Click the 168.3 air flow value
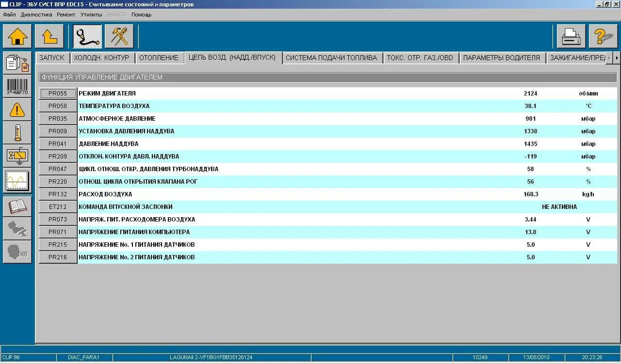The image size is (621, 364). [x=531, y=194]
